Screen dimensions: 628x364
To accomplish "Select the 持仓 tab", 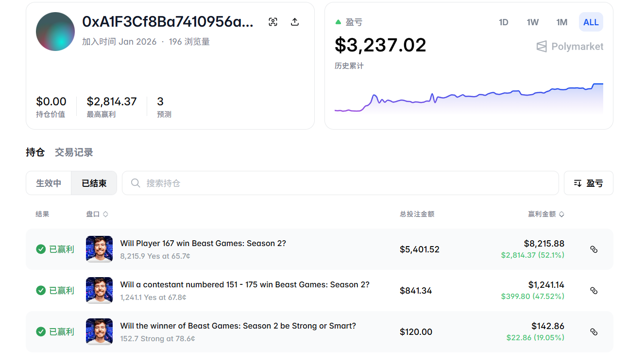I will (x=35, y=152).
